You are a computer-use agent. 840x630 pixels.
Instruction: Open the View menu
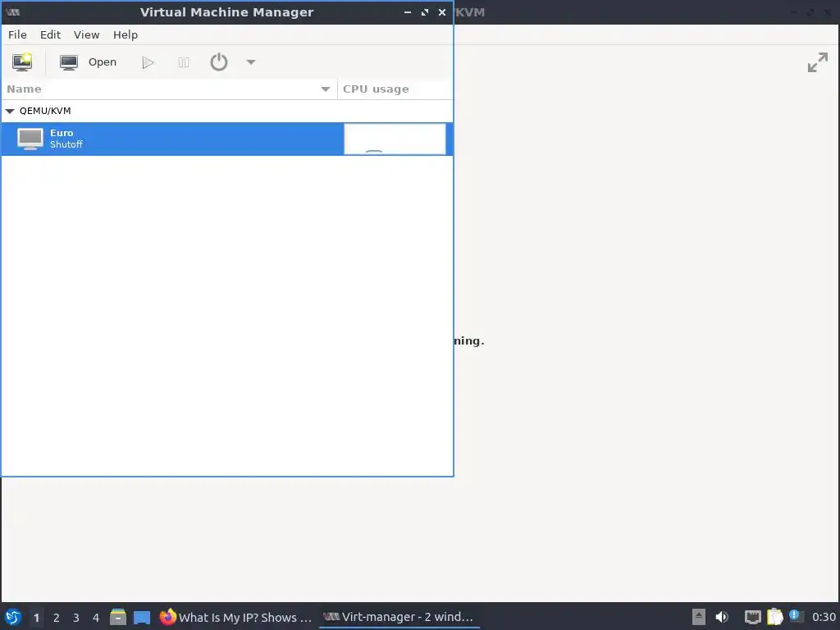click(x=86, y=34)
